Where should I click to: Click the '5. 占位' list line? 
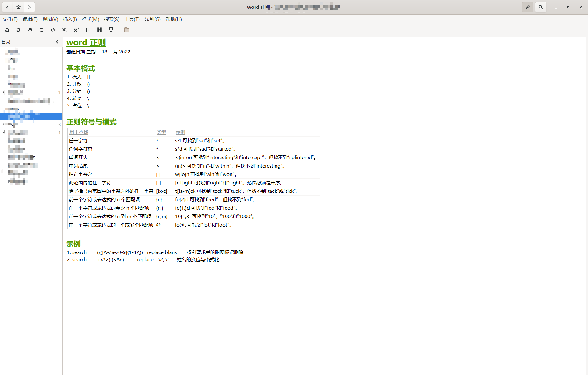(78, 106)
